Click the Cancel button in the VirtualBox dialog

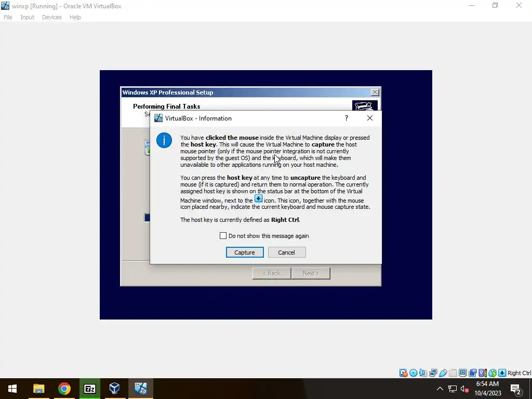point(287,252)
